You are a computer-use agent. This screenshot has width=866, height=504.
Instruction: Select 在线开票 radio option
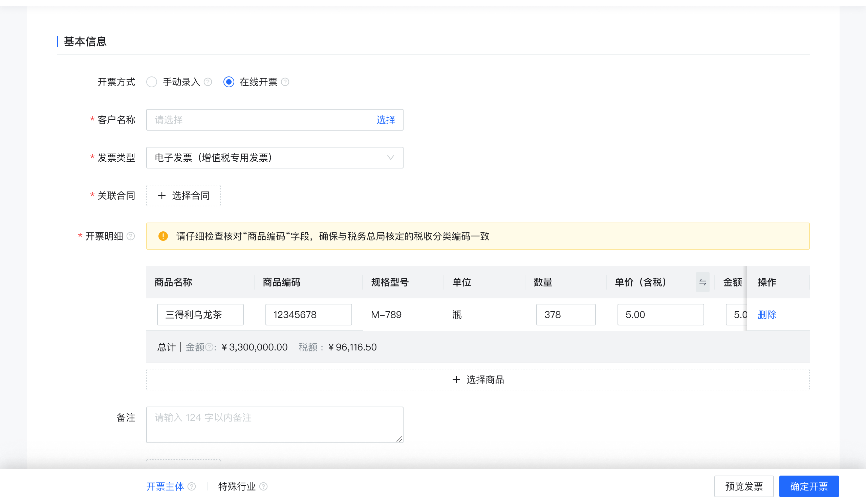tap(229, 82)
